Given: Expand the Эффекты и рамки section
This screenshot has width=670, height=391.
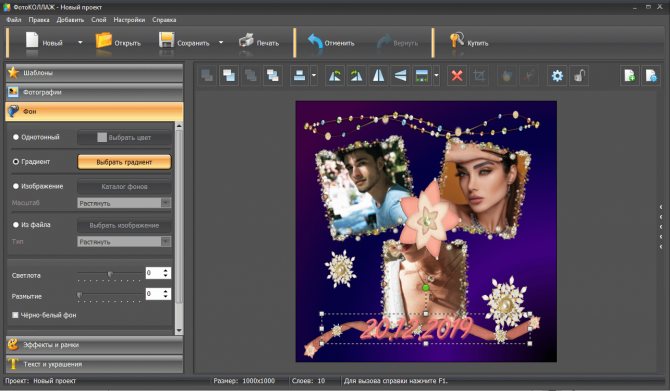Looking at the screenshot, I should point(94,344).
